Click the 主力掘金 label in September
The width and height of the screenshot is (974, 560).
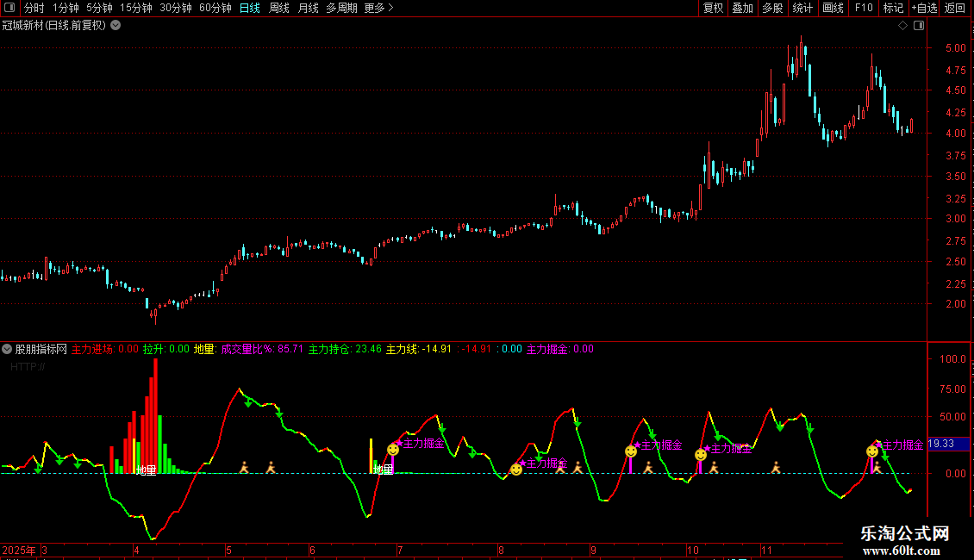[662, 445]
